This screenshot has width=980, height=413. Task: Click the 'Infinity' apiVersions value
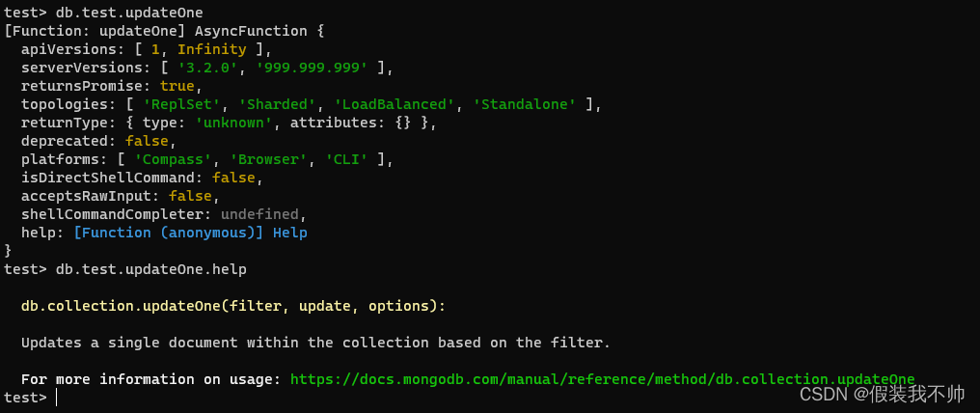(x=212, y=49)
